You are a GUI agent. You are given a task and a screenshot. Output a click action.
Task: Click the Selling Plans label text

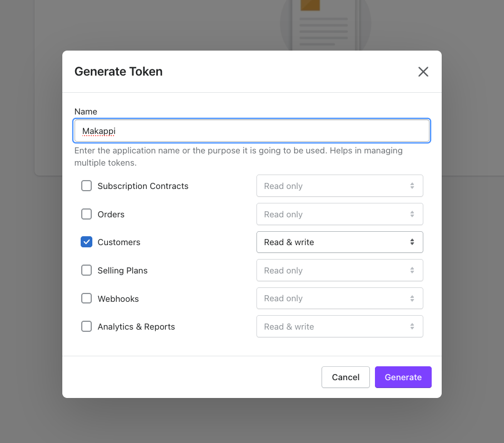(122, 271)
